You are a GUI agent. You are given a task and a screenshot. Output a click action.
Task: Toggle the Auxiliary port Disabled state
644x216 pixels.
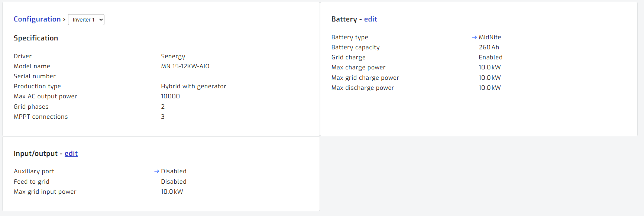coord(174,171)
